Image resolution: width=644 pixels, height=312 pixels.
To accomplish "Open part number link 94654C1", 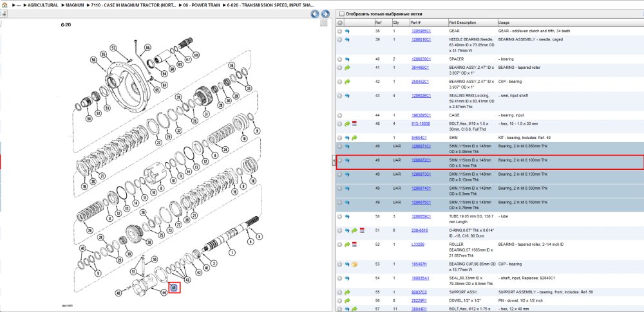I will click(419, 138).
